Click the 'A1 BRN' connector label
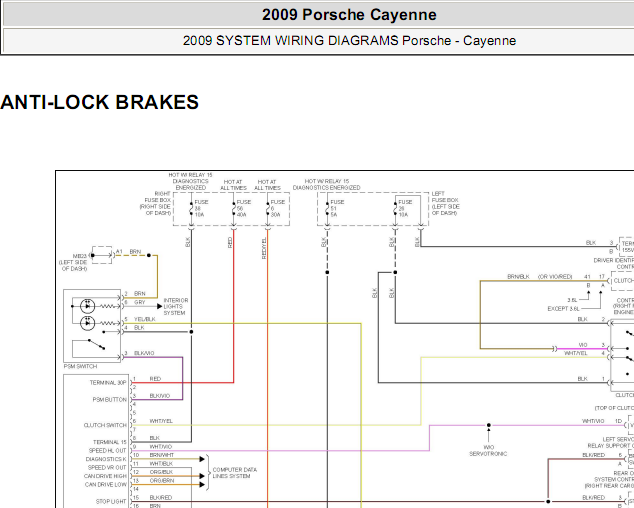This screenshot has height=508, width=634. tap(129, 252)
